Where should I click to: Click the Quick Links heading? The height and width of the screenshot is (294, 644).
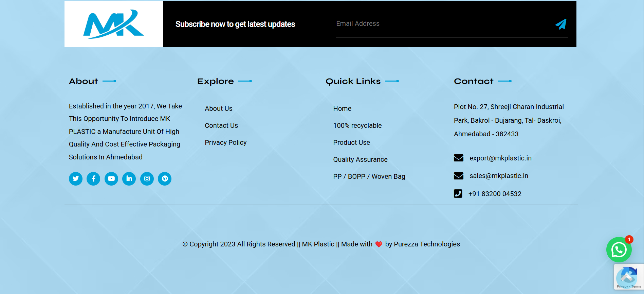[x=353, y=81]
